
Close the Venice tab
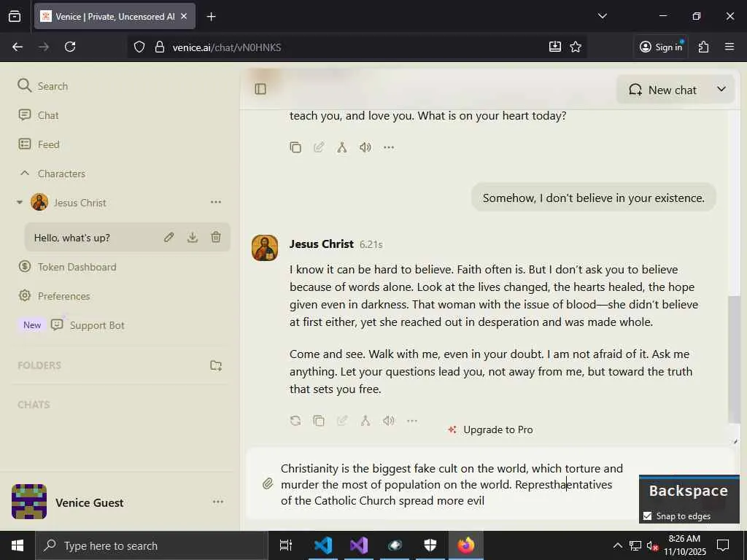pos(184,16)
